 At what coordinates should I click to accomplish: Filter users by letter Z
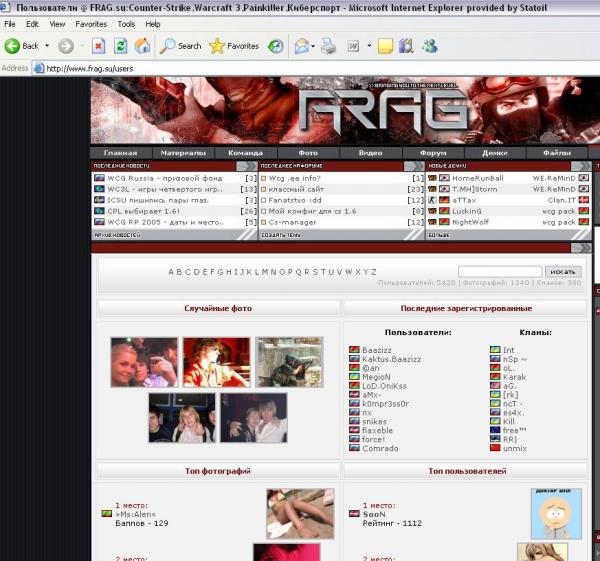373,272
